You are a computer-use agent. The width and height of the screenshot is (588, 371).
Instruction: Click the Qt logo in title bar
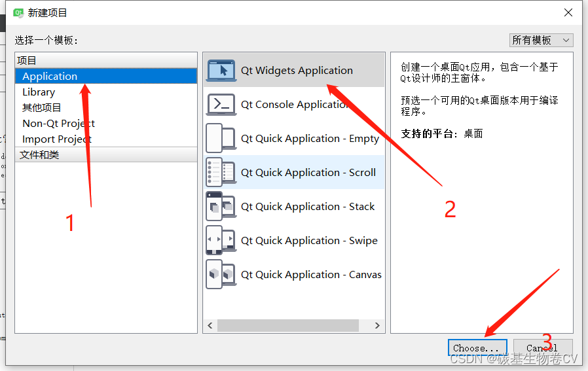click(18, 12)
